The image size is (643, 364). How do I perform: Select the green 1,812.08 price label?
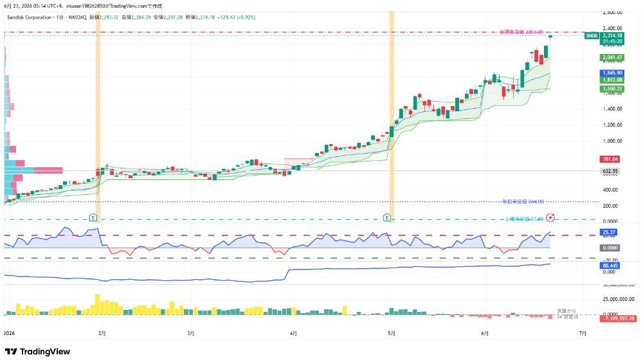612,80
